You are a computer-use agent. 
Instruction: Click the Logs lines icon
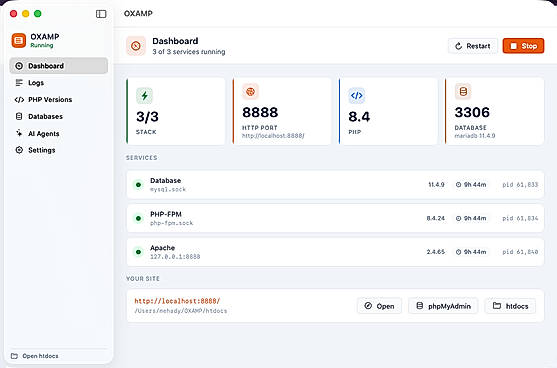(x=19, y=83)
